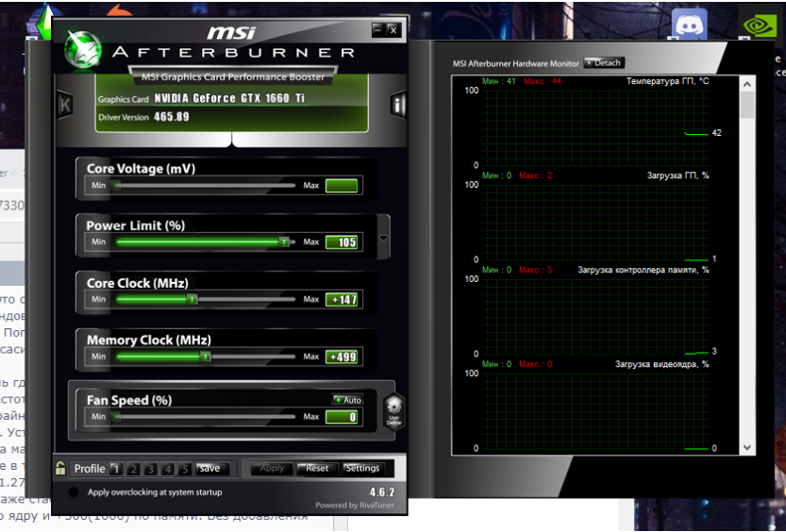
Task: Click the hardware monitor scrollbar thumb
Action: point(747,105)
